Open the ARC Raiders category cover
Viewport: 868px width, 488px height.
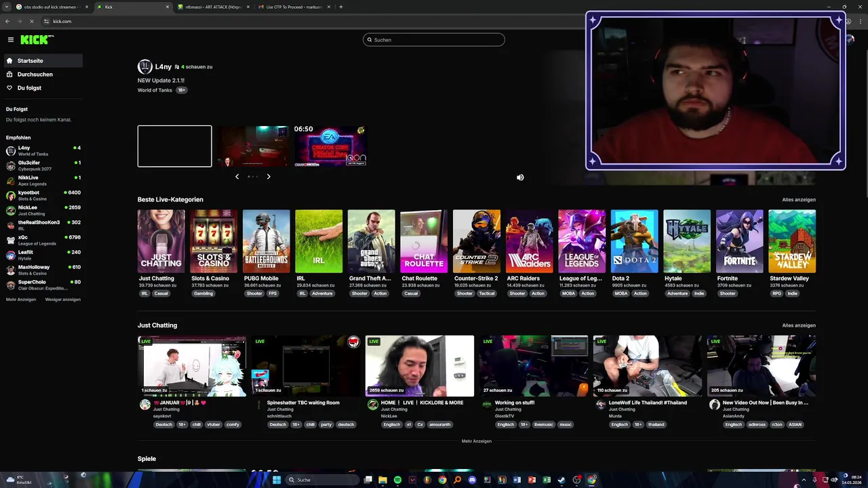pos(529,241)
